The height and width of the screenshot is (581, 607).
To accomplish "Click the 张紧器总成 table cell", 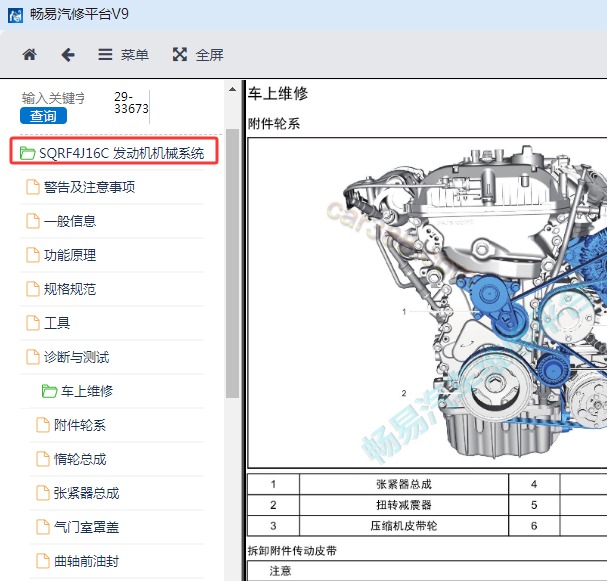I will (404, 484).
